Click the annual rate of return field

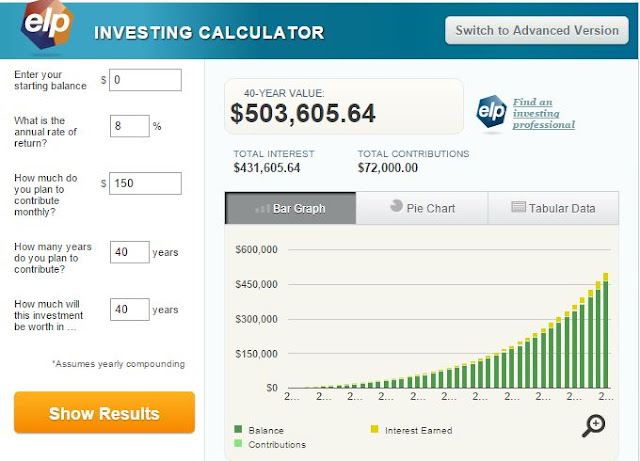pyautogui.click(x=129, y=127)
